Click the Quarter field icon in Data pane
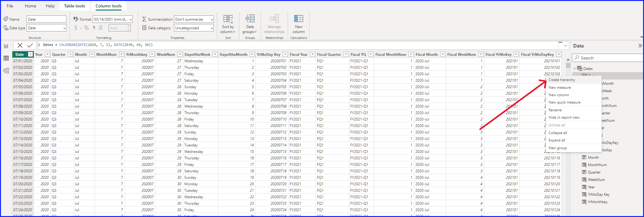The height and width of the screenshot is (217, 644). coord(584,172)
